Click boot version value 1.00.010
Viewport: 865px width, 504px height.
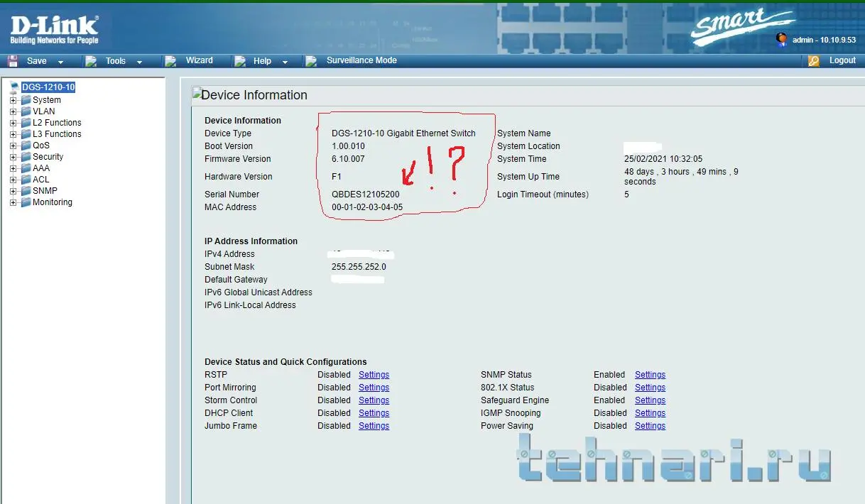coord(348,146)
